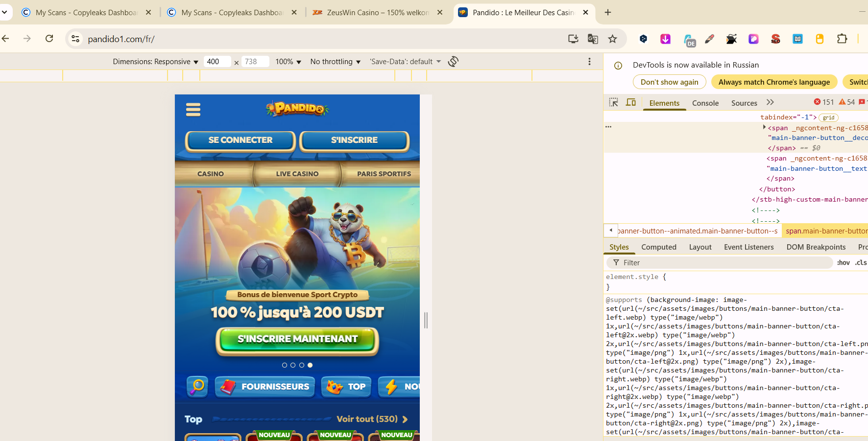Select the LIVE CASINO page tab
Image resolution: width=868 pixels, height=441 pixels.
point(297,174)
